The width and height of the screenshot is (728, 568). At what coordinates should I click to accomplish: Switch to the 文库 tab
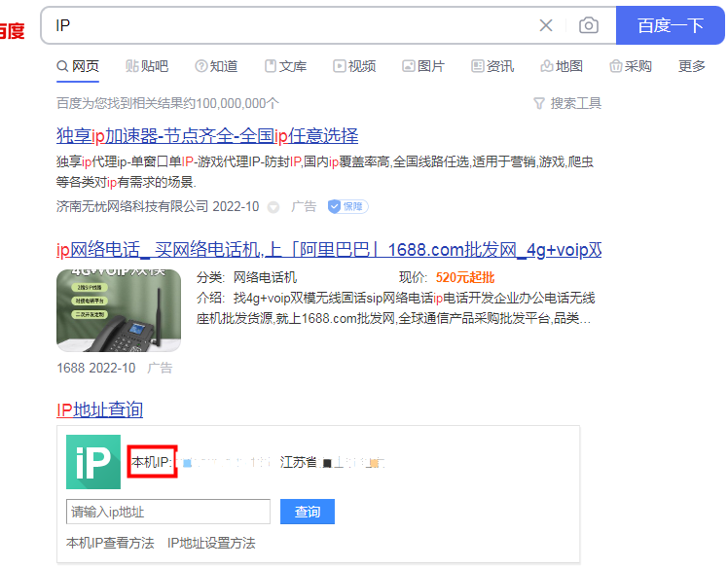pos(285,66)
